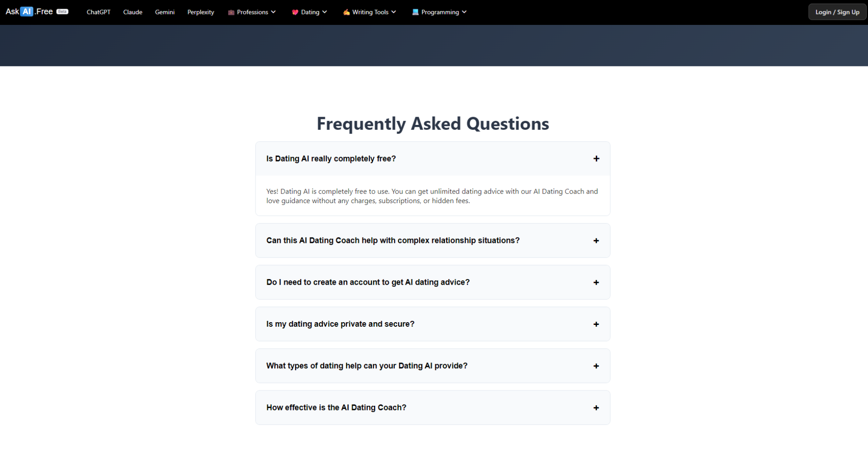Click the writing hand icon beside Writing Tools

[346, 12]
